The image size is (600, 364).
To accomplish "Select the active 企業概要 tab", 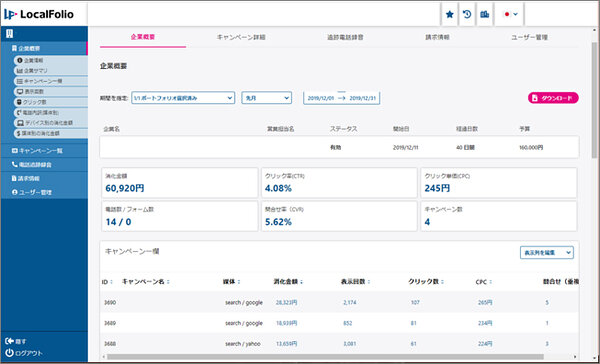I will 143,37.
